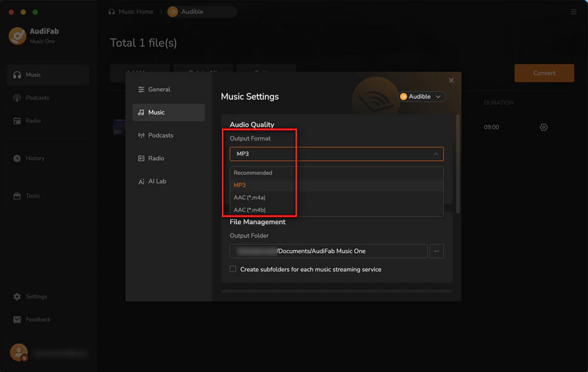Go to Music in main sidebar
Screen dimensions: 588x372
(x=48, y=75)
